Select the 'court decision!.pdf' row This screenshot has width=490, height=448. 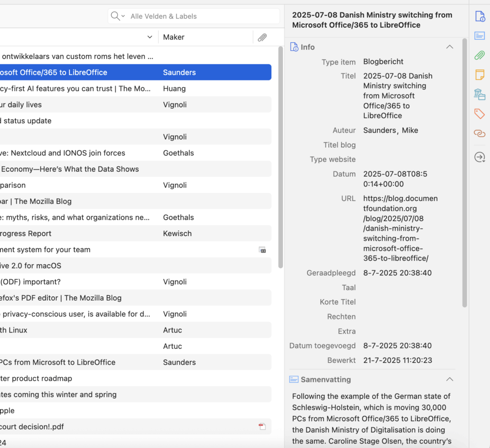coord(135,427)
